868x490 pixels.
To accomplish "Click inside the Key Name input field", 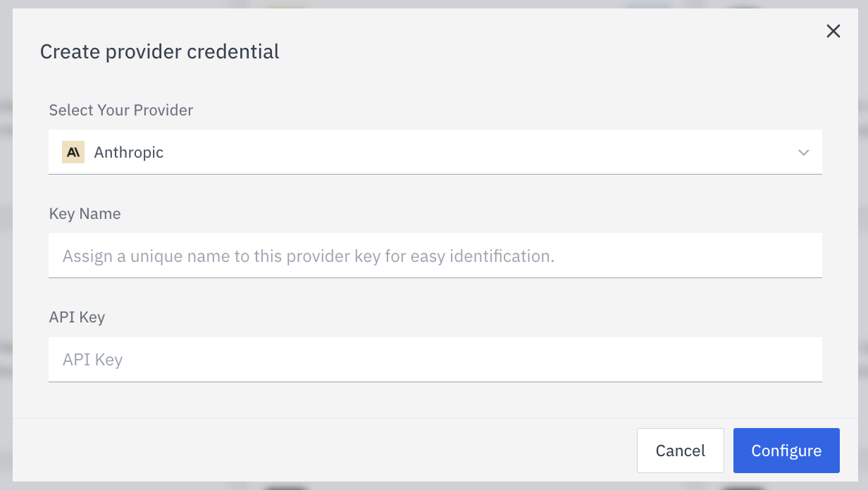I will pos(435,255).
